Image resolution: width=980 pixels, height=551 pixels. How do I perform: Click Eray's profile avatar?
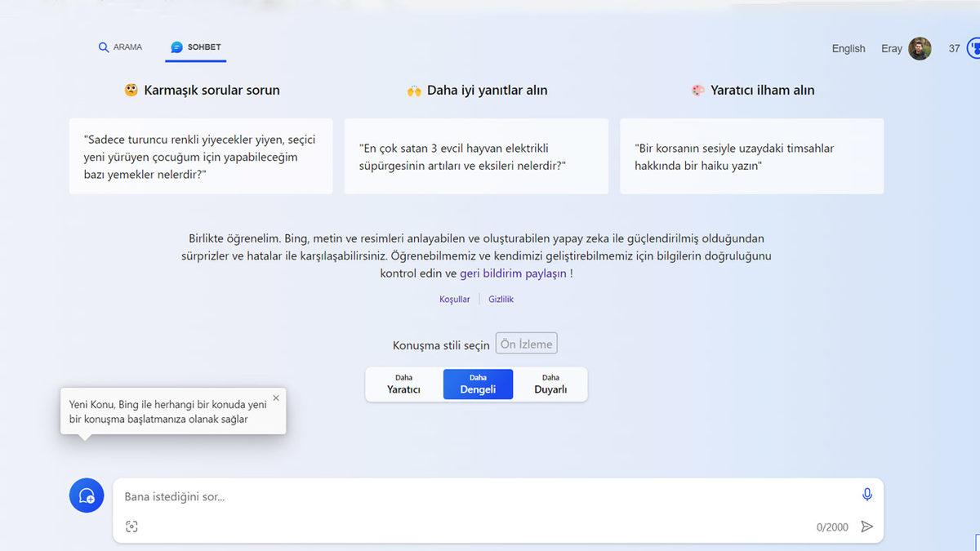coord(920,48)
